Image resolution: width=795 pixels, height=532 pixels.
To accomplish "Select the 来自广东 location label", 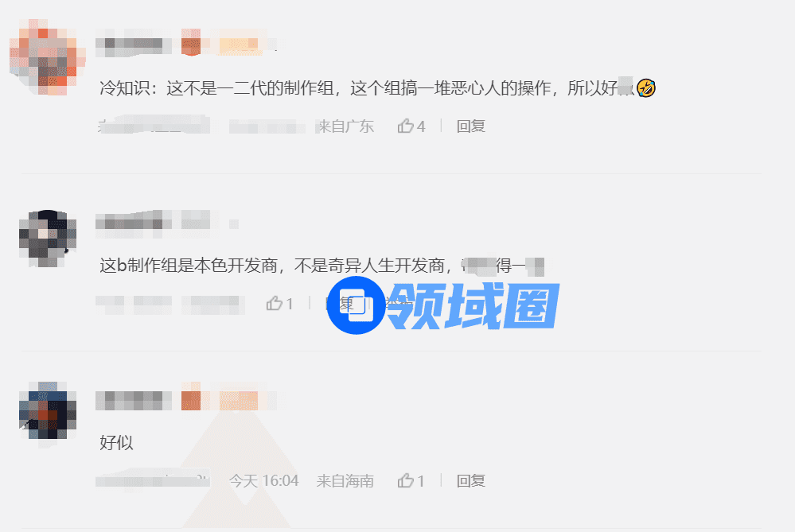I will coord(345,126).
